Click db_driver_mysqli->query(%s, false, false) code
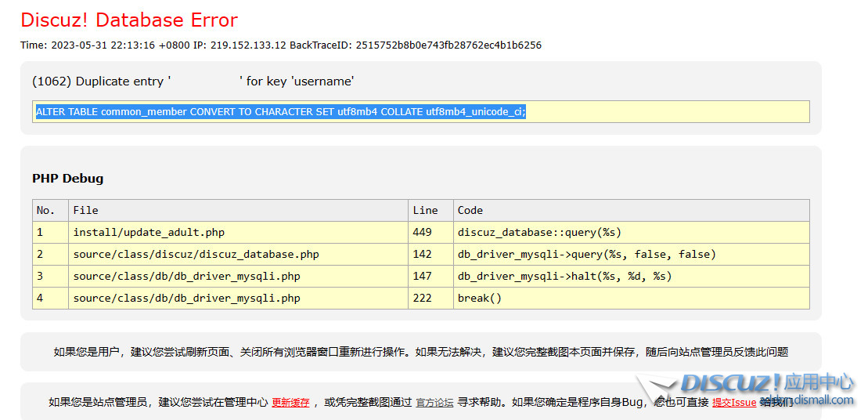 pyautogui.click(x=631, y=255)
